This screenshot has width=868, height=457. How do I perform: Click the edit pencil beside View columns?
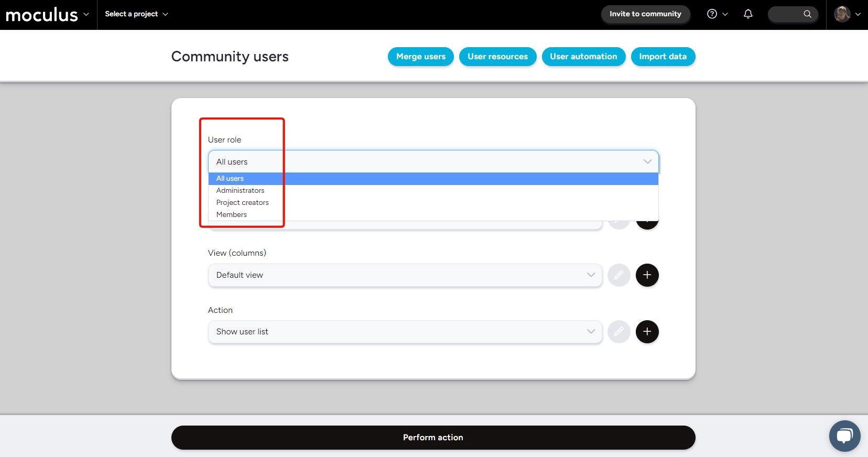tap(619, 275)
